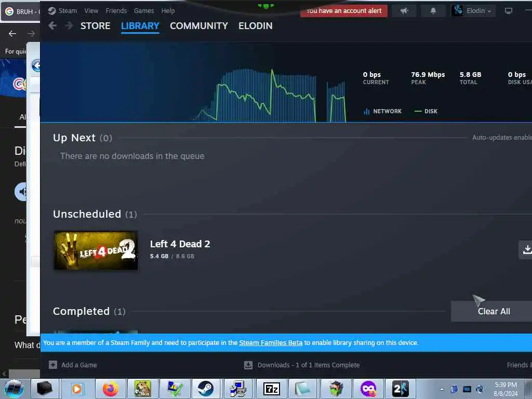Viewport: 532px width, 399px height.
Task: Click the Left 4 Dead 2 thumbnail
Action: click(96, 250)
